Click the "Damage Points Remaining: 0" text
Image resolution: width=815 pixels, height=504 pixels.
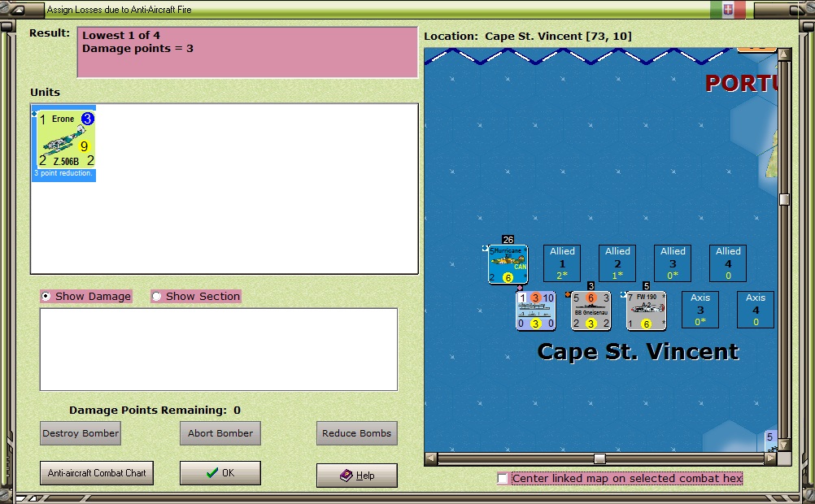155,410
